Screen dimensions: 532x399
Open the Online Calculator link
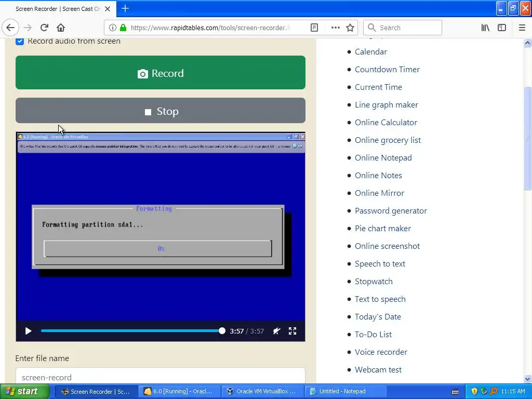coord(386,123)
